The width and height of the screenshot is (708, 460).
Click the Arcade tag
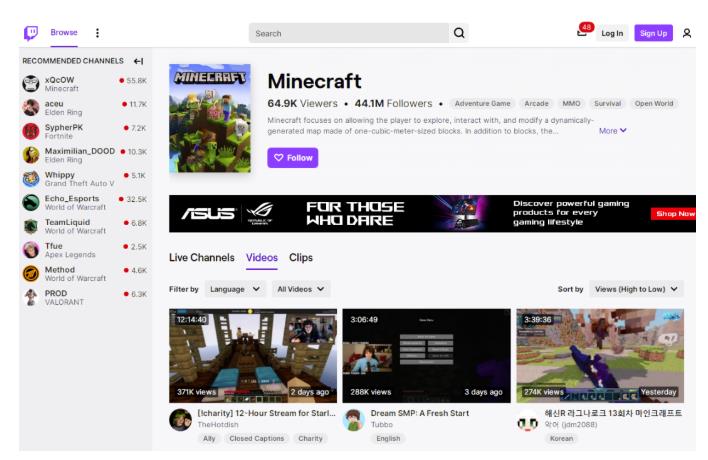536,103
